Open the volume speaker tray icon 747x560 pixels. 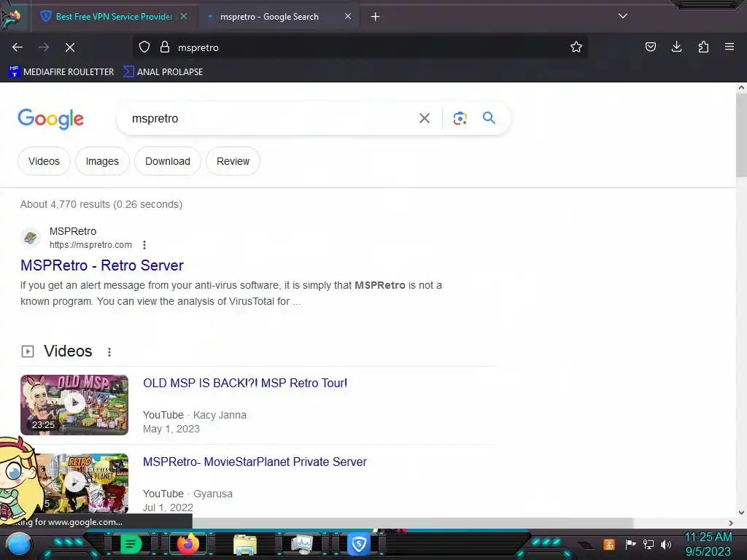click(666, 544)
